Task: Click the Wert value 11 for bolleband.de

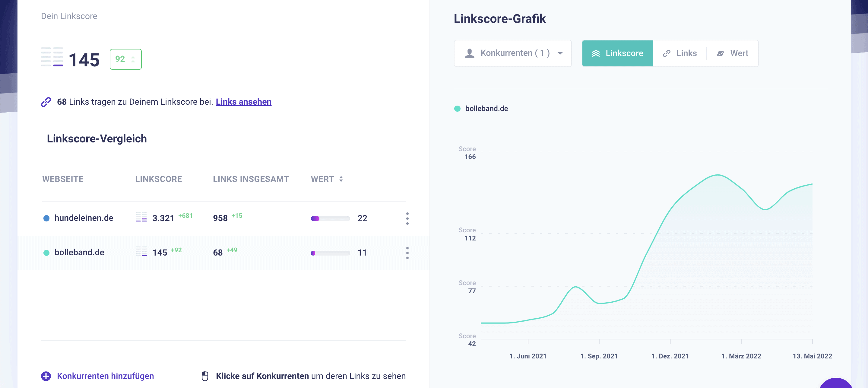Action: tap(362, 253)
